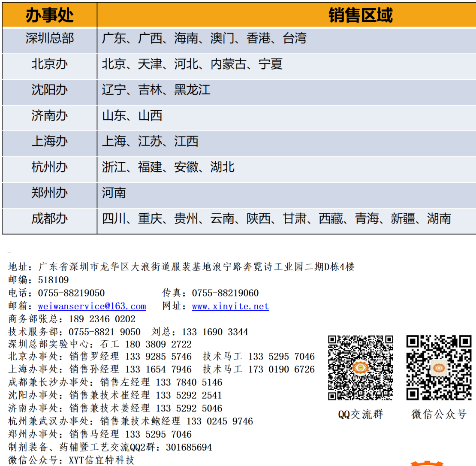Click the 成都办 office cell
The image size is (476, 466).
(50, 219)
